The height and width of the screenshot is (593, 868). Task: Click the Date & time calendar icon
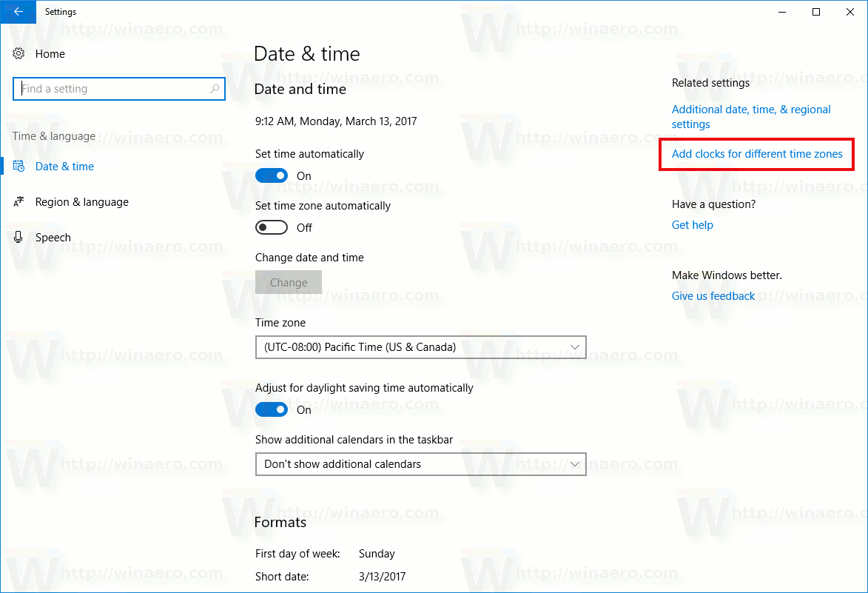(18, 166)
